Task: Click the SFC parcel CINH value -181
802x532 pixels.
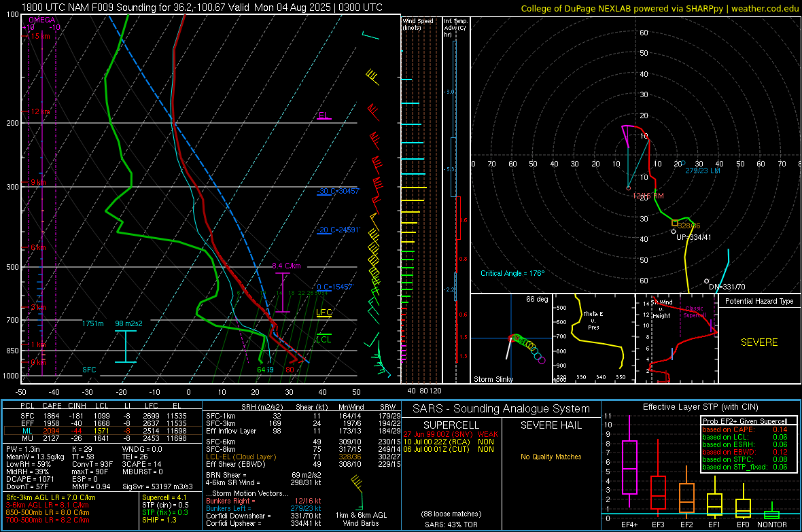Action: pyautogui.click(x=76, y=416)
